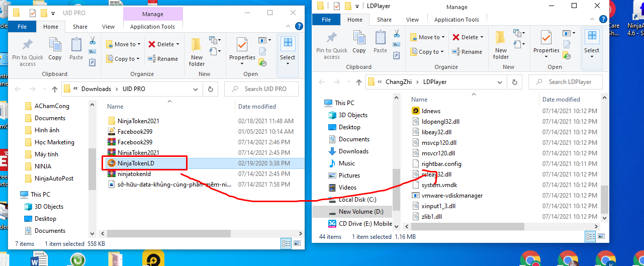Click Rename in LDPlayer Organize group
Viewport: 644px width, 266px height.
tap(467, 52)
